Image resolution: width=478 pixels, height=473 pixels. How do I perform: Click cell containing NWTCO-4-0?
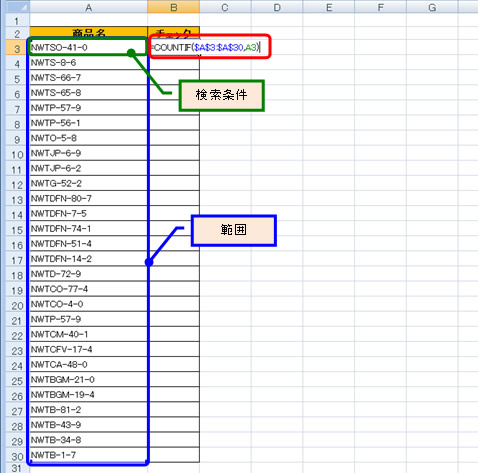(88, 304)
